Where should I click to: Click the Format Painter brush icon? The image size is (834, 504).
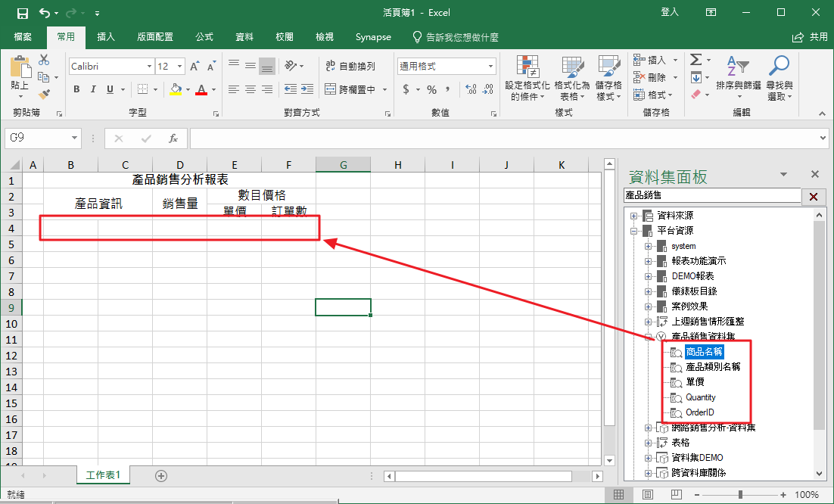pos(44,94)
